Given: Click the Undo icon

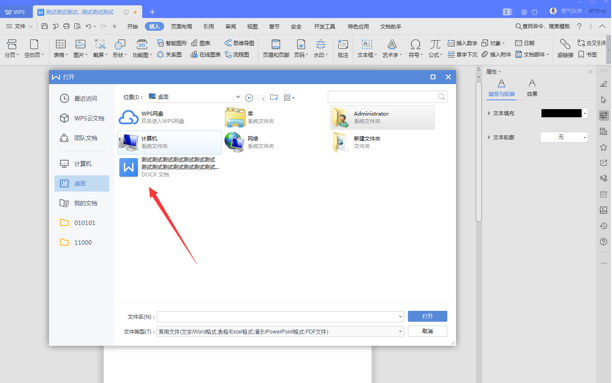Looking at the screenshot, I should [89, 27].
